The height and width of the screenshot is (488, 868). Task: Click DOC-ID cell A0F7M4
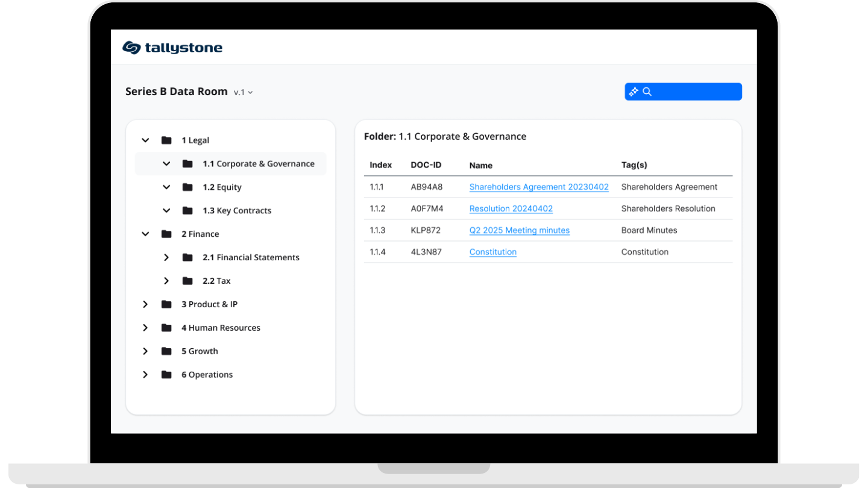pyautogui.click(x=427, y=208)
